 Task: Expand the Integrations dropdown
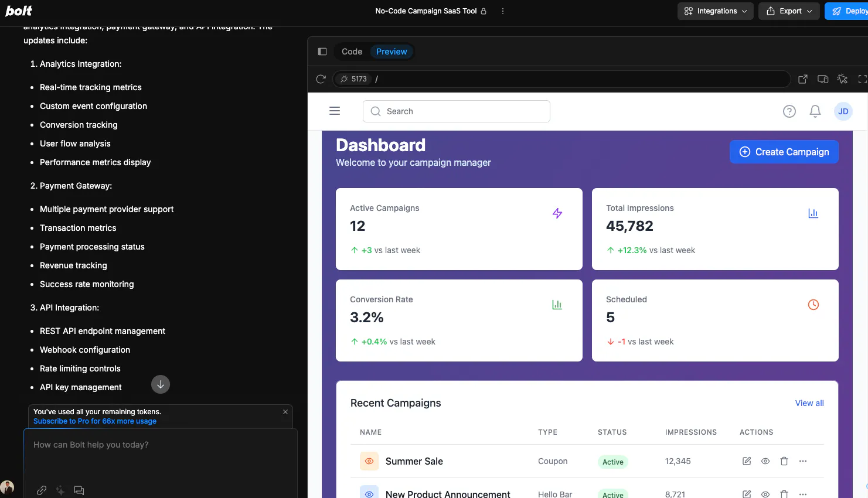(x=715, y=11)
